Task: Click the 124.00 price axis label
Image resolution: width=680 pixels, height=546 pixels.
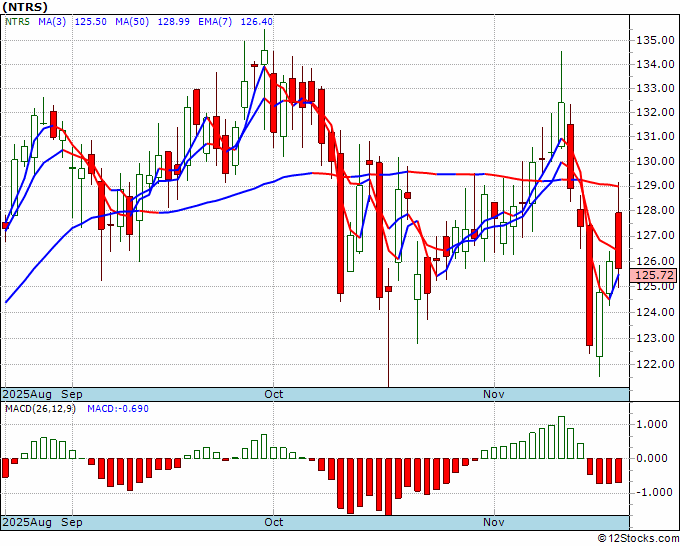Action: click(655, 312)
